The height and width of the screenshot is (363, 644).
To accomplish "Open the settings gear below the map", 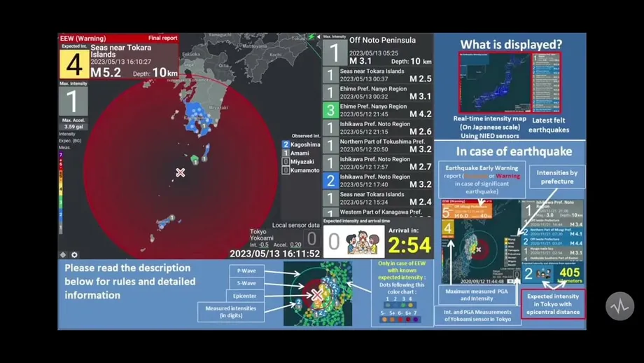I will pos(74,255).
